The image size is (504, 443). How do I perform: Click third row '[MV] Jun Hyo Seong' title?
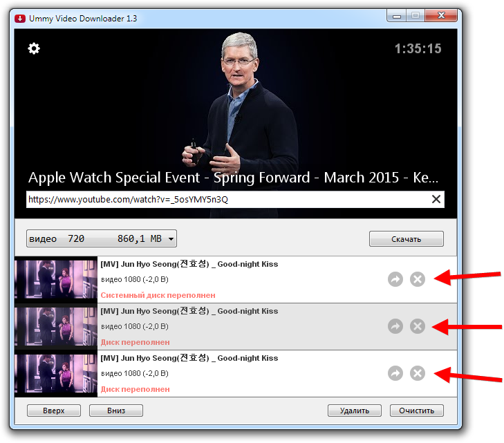[189, 358]
